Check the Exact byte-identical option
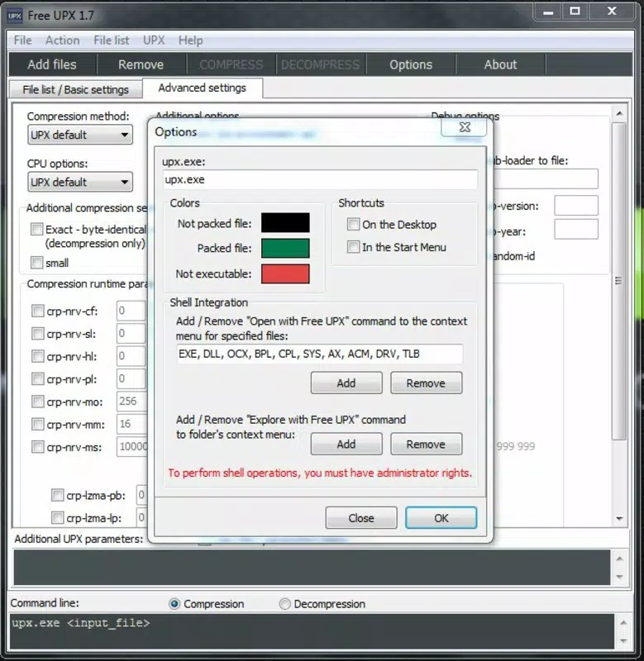This screenshot has height=661, width=644. coord(36,230)
